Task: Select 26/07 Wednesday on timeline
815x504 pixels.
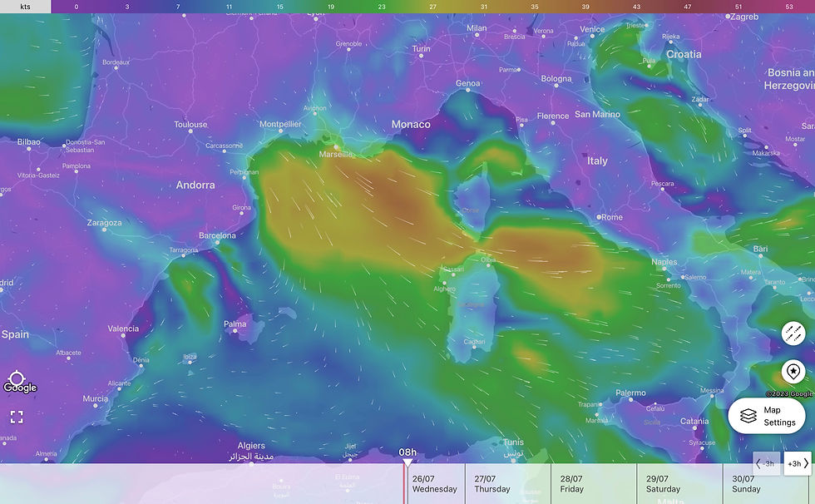Action: 434,484
